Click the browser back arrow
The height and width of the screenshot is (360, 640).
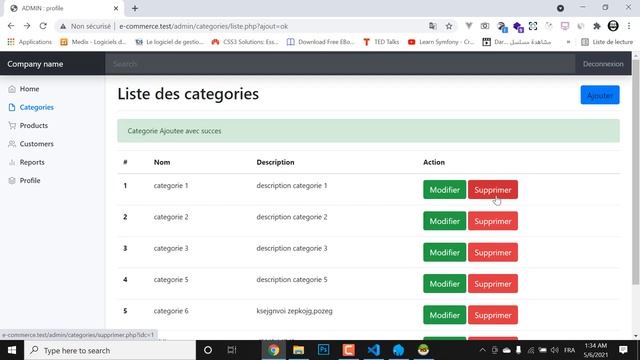pos(11,26)
